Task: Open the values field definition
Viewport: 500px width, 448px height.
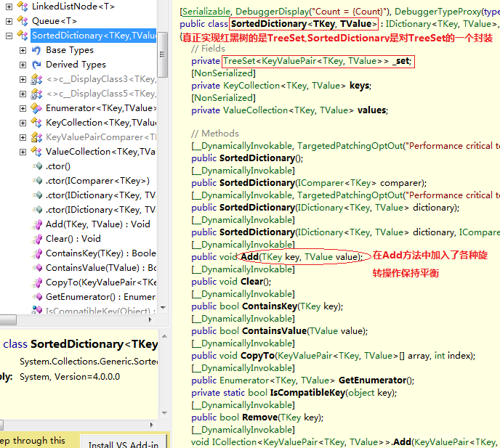Action: pos(371,110)
